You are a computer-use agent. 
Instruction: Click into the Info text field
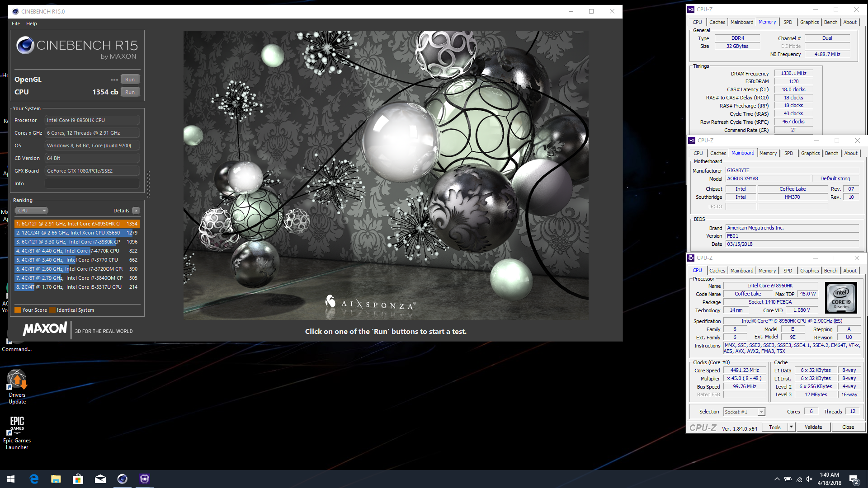point(92,183)
